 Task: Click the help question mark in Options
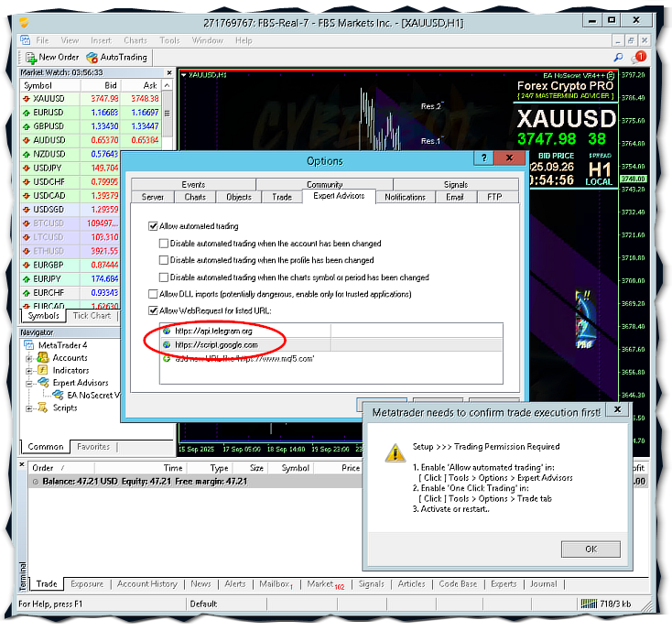[483, 158]
